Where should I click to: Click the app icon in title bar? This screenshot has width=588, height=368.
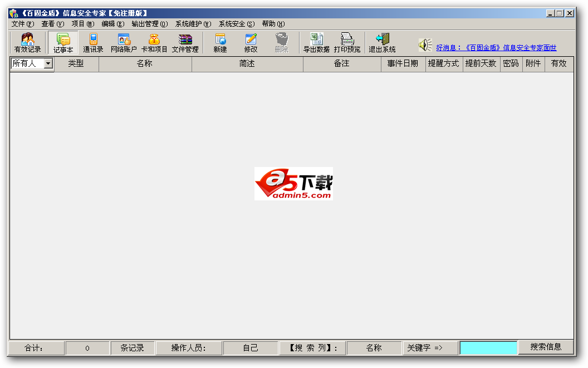pyautogui.click(x=14, y=13)
